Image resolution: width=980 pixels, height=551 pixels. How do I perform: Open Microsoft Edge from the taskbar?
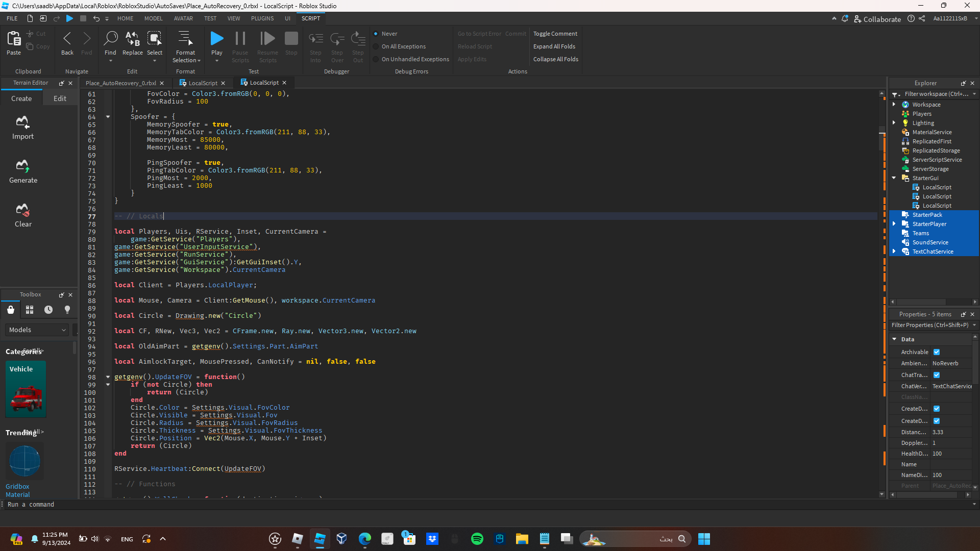[x=365, y=539]
